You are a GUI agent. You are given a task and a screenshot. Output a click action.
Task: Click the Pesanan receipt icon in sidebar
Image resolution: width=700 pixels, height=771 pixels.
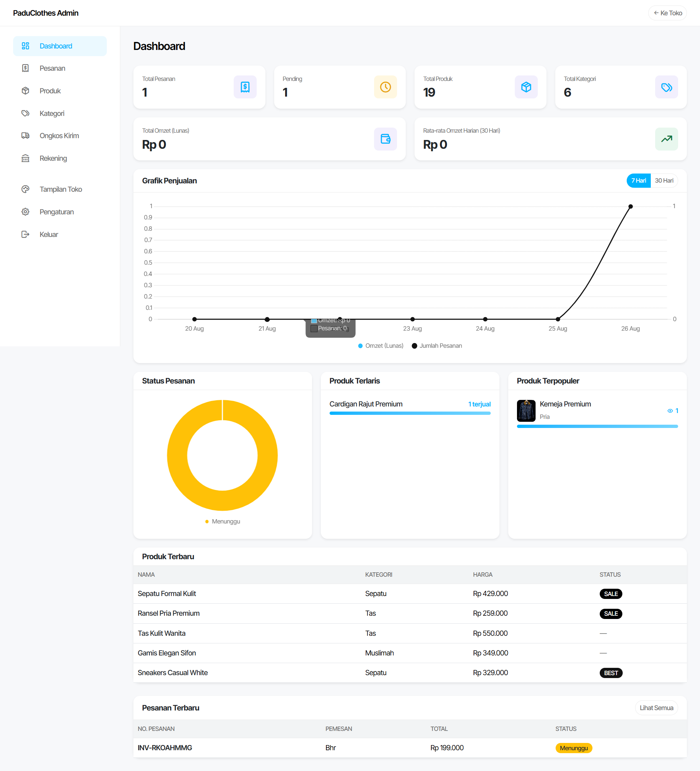25,68
